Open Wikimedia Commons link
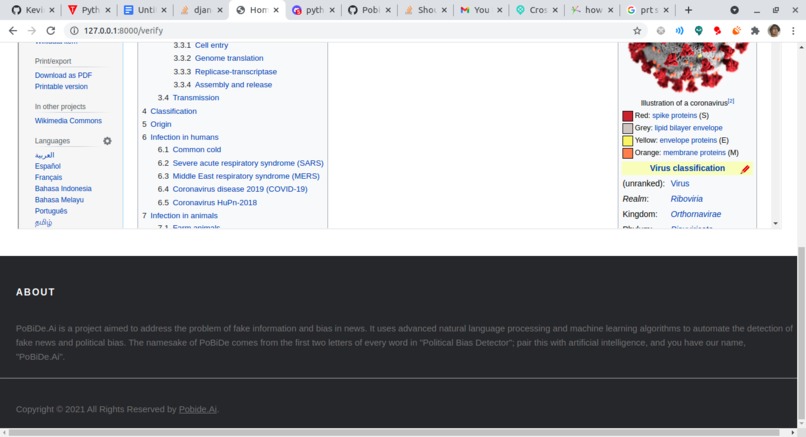This screenshot has width=806, height=437. [68, 121]
